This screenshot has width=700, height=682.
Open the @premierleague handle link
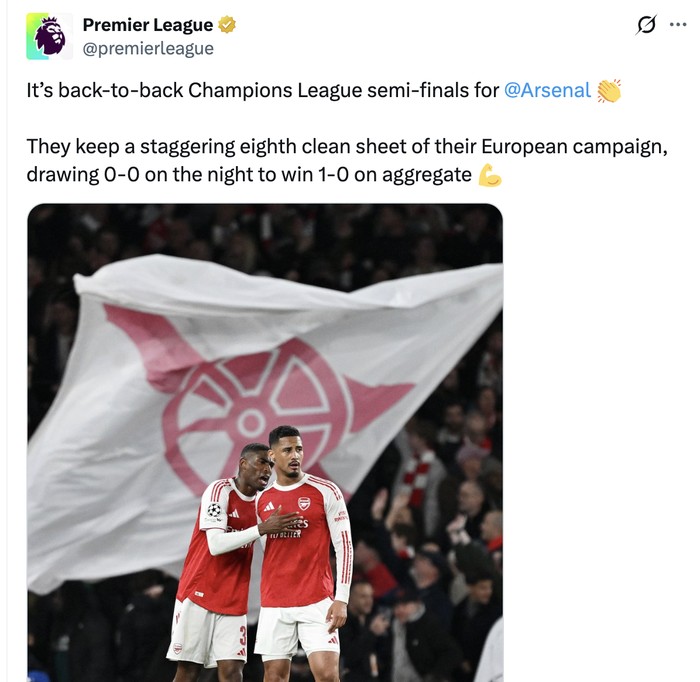[148, 48]
